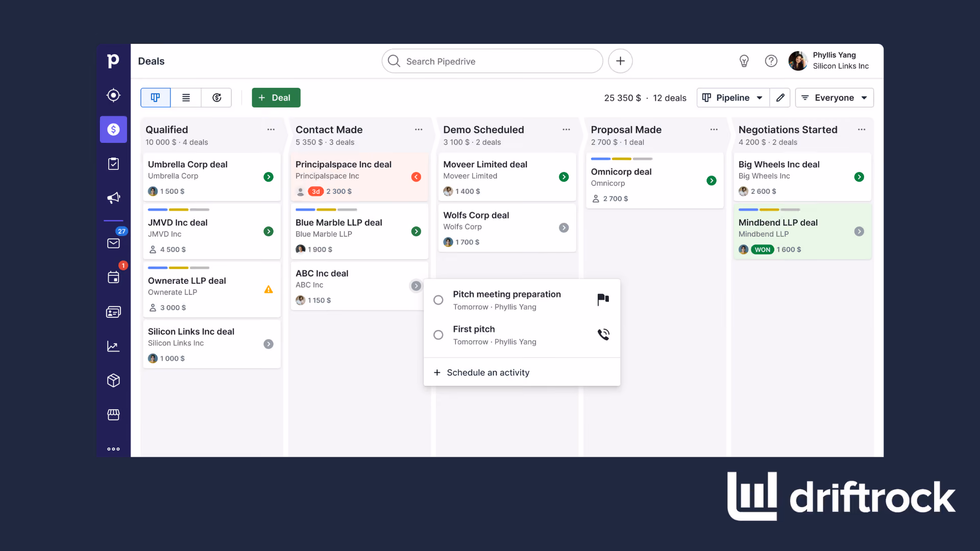Click the quick add plus button

620,61
